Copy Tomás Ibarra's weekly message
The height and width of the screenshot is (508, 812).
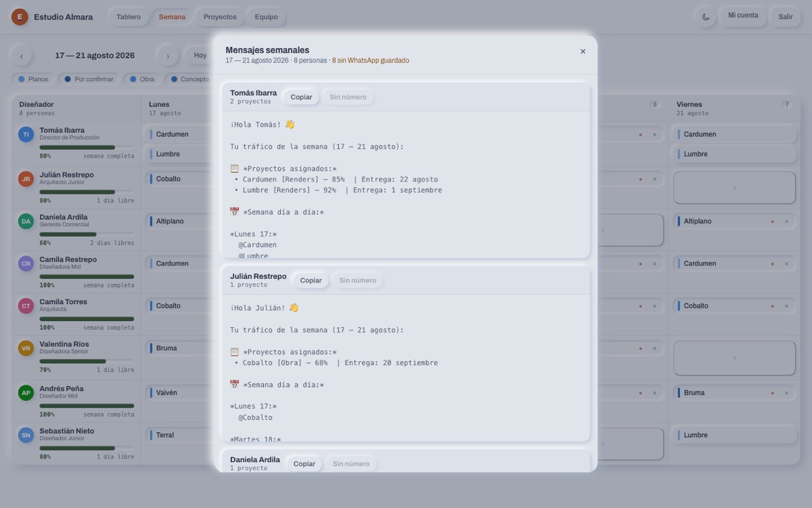click(x=301, y=97)
